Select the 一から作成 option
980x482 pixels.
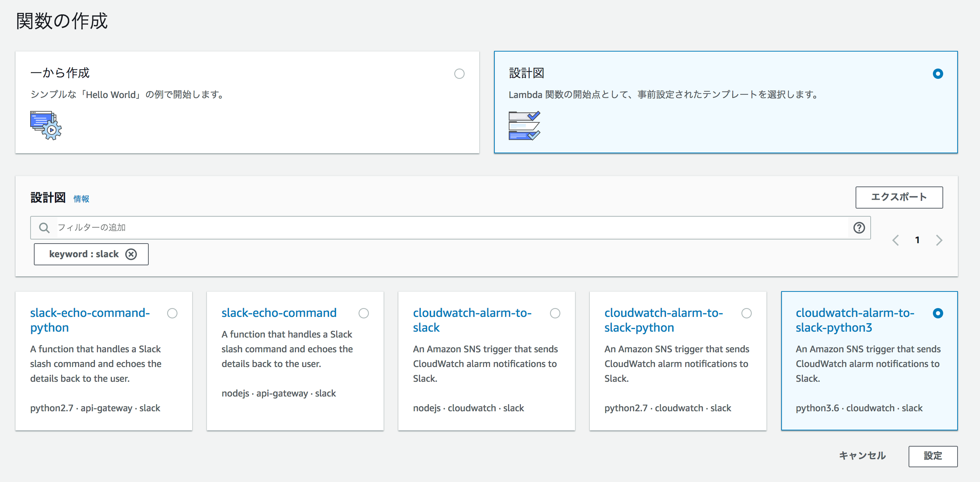pos(459,73)
